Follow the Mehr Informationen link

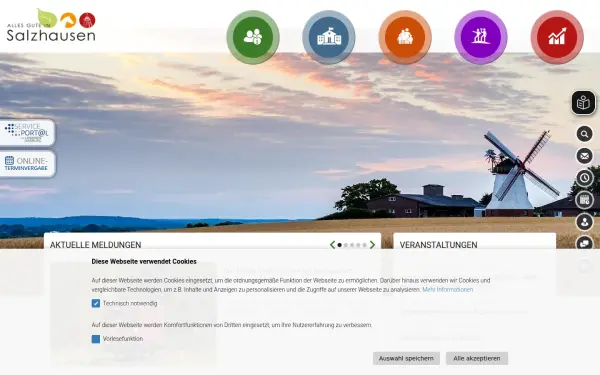(447, 290)
